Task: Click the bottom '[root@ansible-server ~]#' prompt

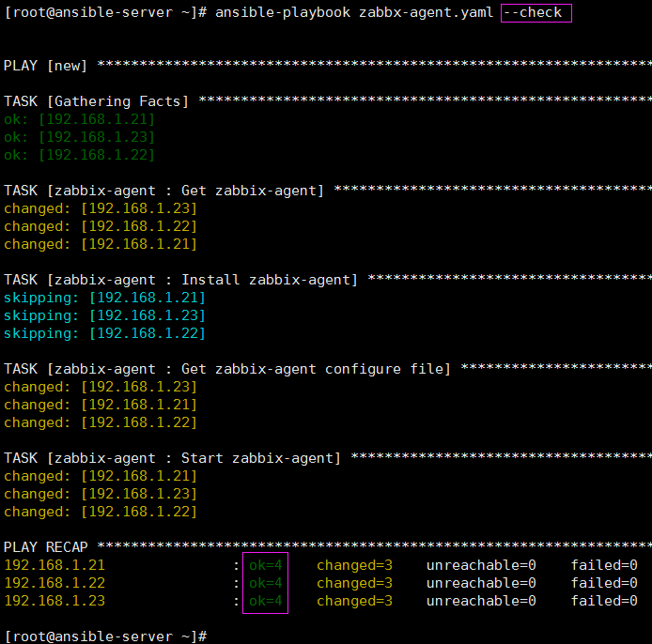Action: [105, 636]
